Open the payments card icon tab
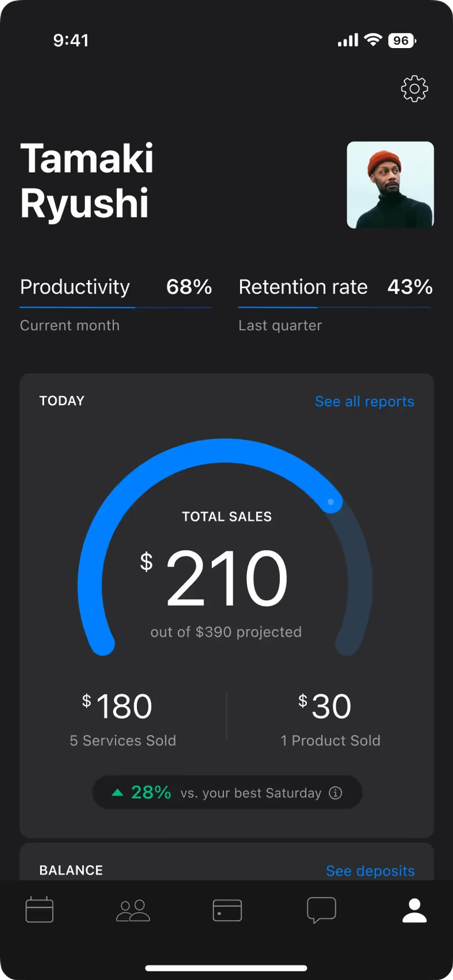453x980 pixels. pos(227,910)
